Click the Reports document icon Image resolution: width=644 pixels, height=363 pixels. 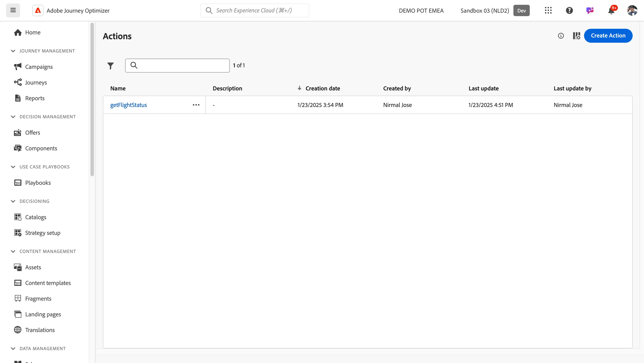coord(18,98)
